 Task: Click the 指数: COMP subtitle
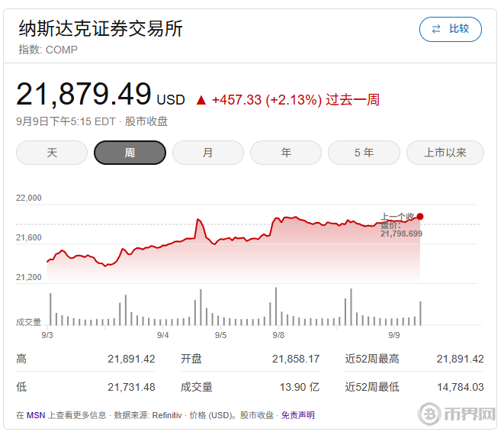[48, 50]
